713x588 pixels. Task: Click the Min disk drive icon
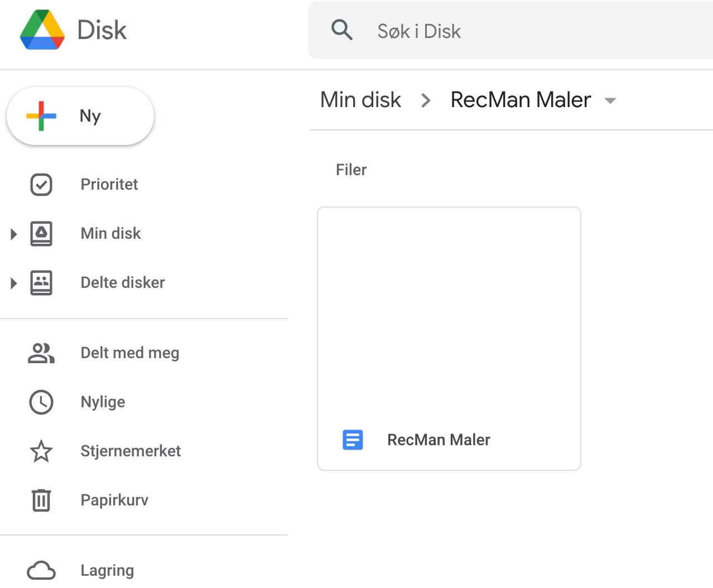coord(41,234)
